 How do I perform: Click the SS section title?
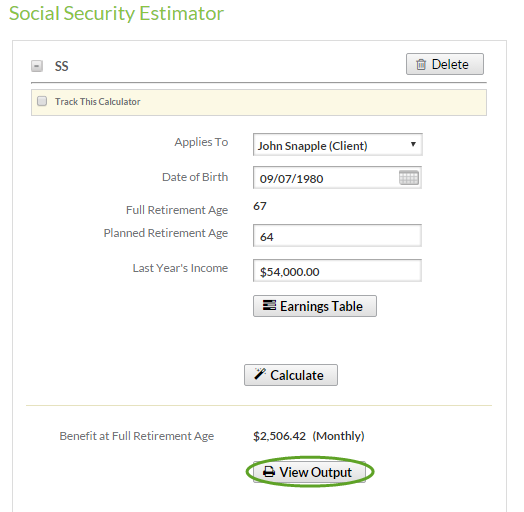(61, 66)
